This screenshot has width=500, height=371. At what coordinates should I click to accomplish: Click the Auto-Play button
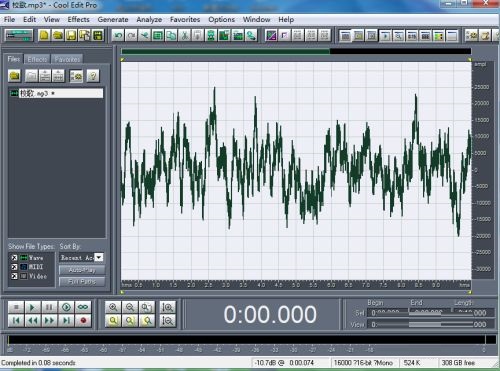tap(82, 270)
